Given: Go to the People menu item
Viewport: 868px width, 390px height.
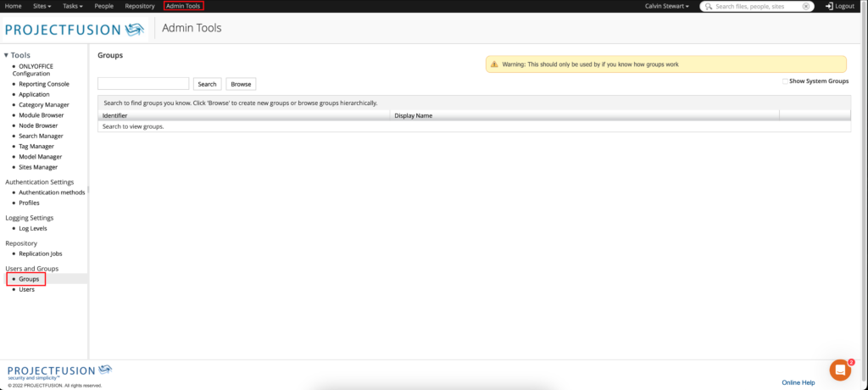Looking at the screenshot, I should 104,6.
